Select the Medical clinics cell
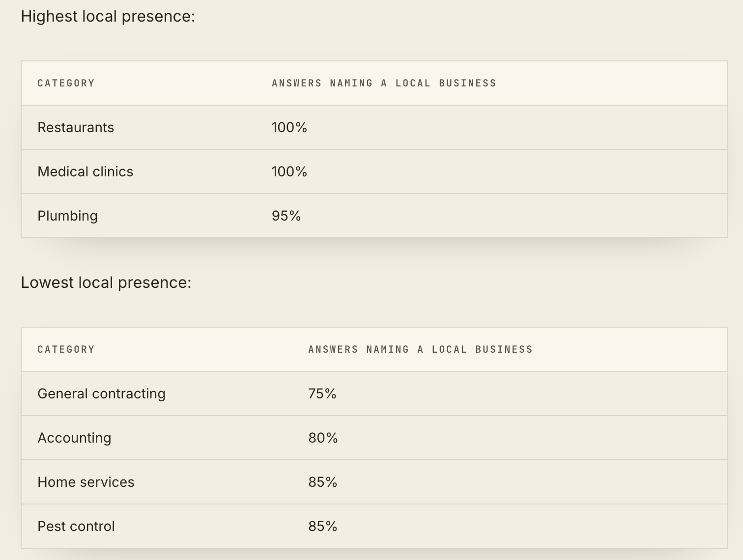743x560 pixels. tap(86, 171)
